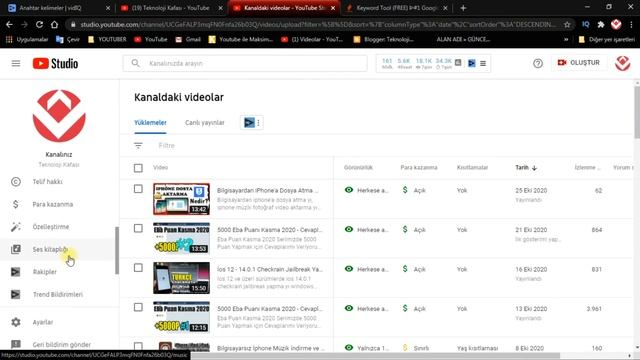Bookmark this page with star icon
The height and width of the screenshot is (360, 640).
[567, 24]
